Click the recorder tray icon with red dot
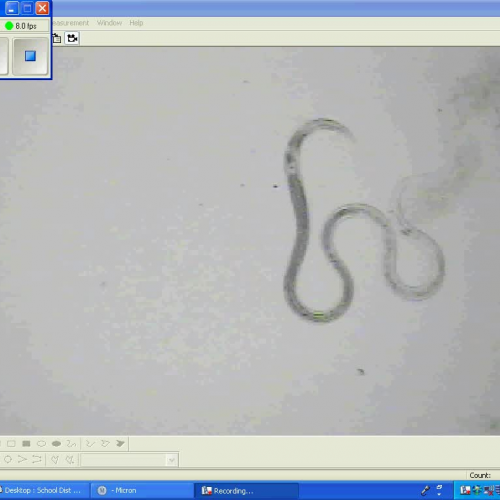The width and height of the screenshot is (500, 500). (465, 490)
